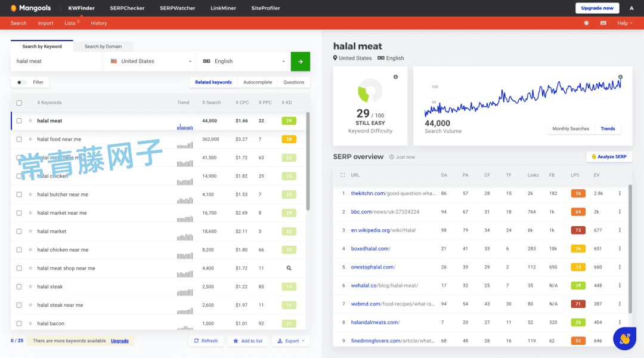Image resolution: width=644 pixels, height=358 pixels.
Task: Select the Search by Domain tab
Action: [x=103, y=47]
